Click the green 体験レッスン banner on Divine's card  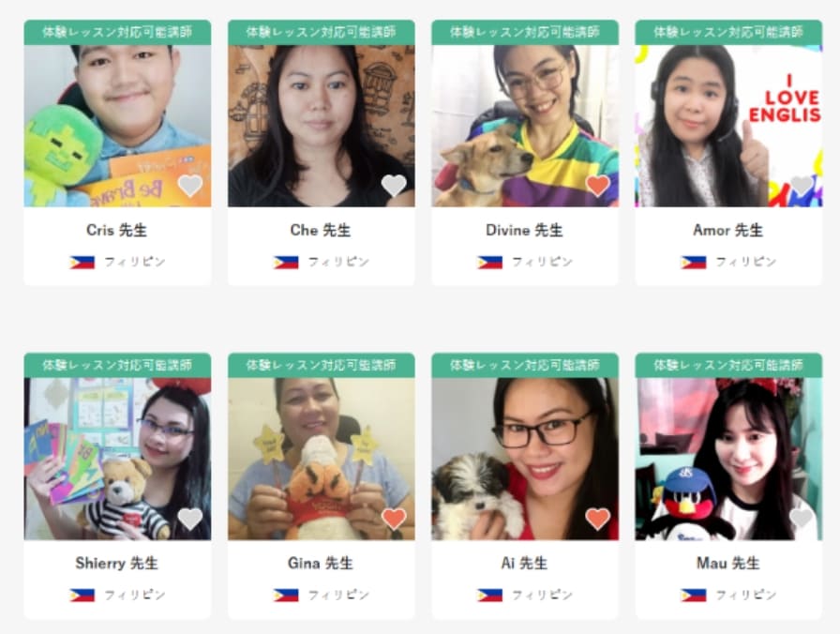(525, 32)
